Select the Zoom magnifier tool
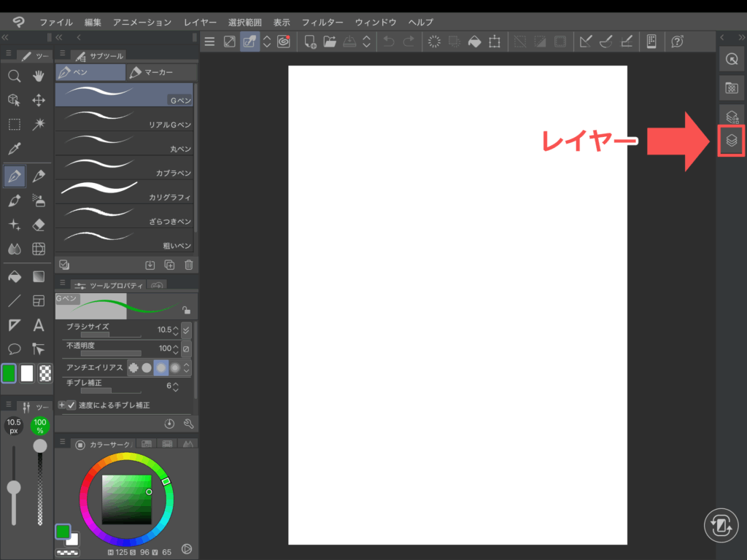 (14, 77)
